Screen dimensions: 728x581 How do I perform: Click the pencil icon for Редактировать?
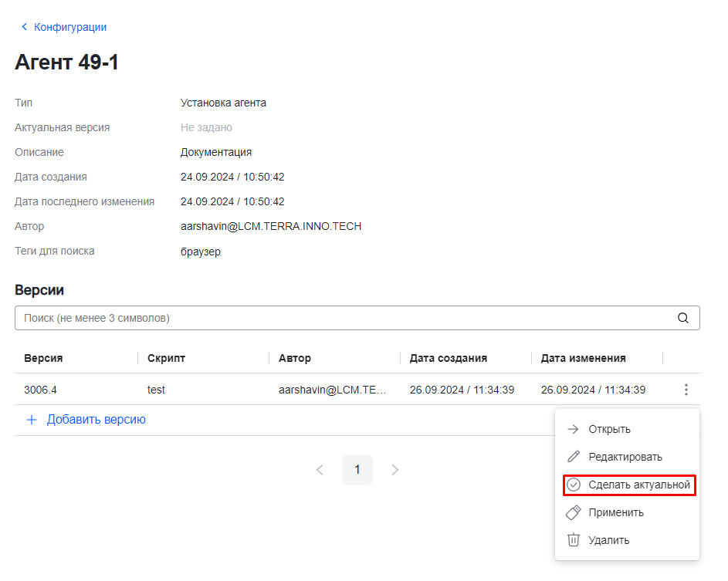point(573,457)
